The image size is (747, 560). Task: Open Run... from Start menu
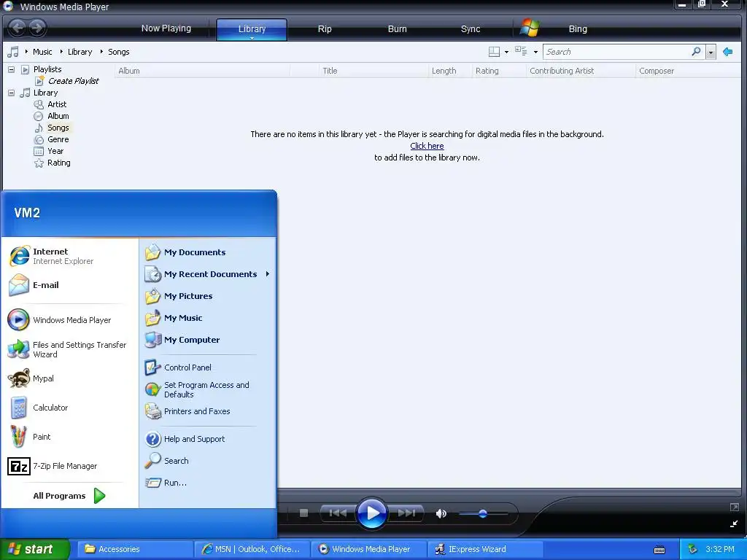tap(207, 483)
